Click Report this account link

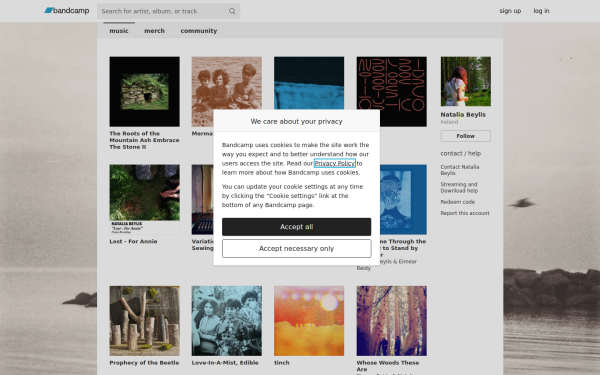tap(465, 213)
